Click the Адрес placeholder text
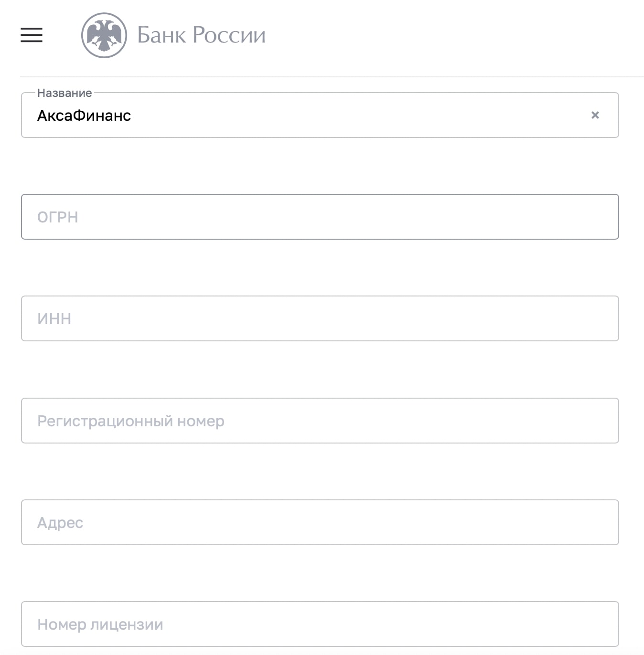 point(60,523)
